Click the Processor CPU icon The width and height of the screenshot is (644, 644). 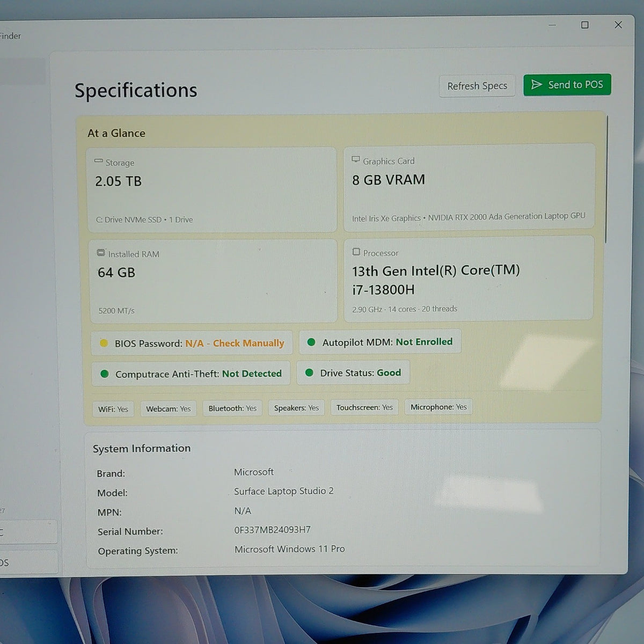point(356,252)
